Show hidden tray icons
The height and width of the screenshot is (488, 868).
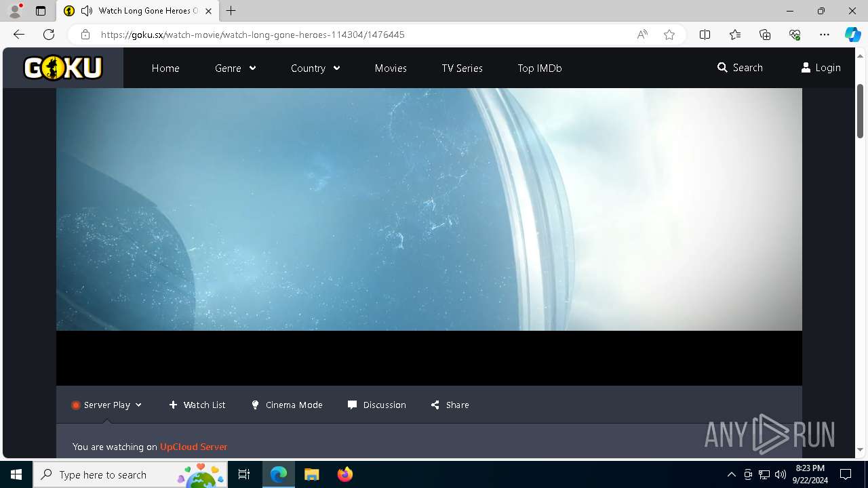[x=731, y=474]
